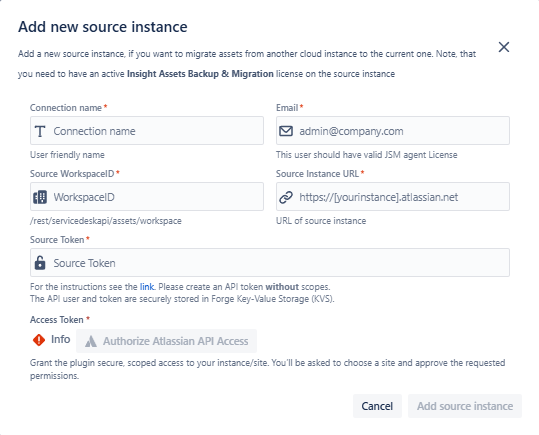Focus the Source Instance URL field

[393, 197]
